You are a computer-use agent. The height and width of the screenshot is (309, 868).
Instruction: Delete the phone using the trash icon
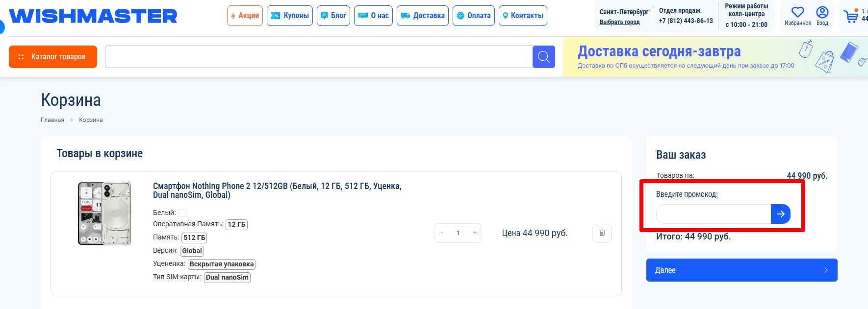pos(602,233)
